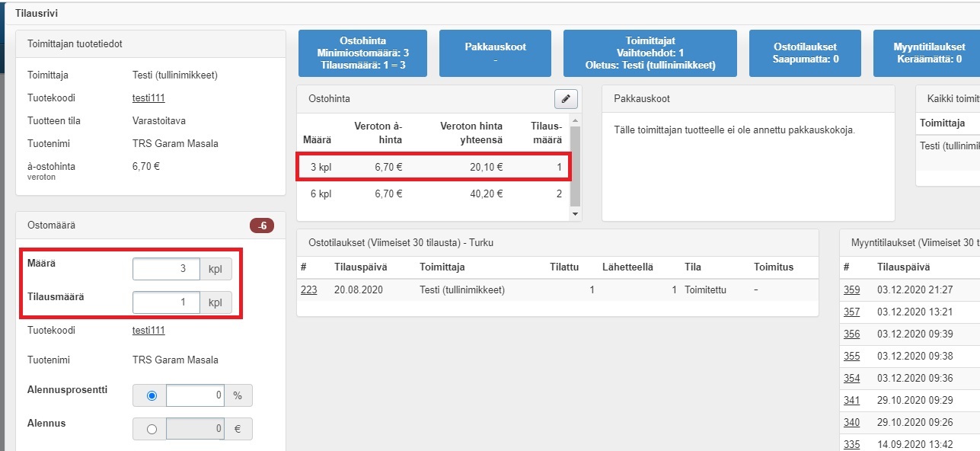This screenshot has width=980, height=451.
Task: Select the 6 kpl price row
Action: tap(433, 194)
